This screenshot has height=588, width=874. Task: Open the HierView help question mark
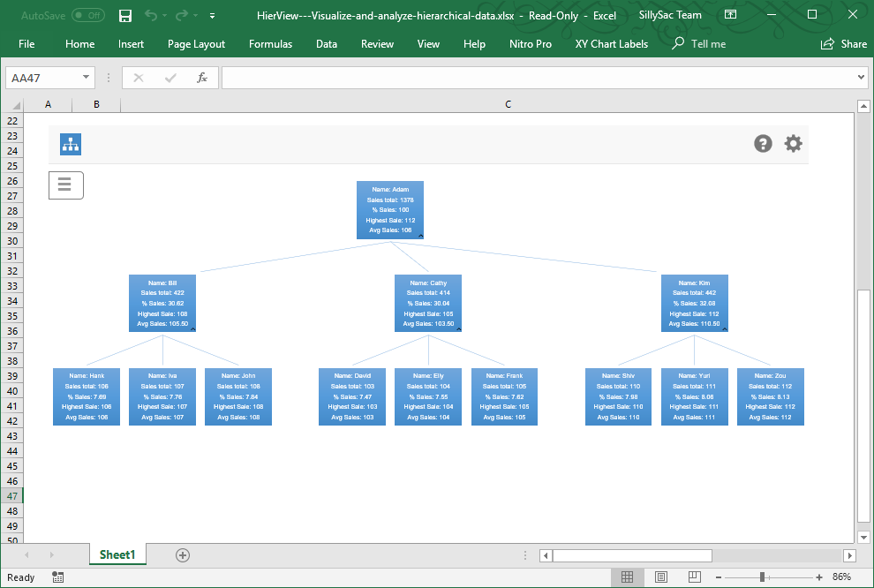click(x=763, y=144)
